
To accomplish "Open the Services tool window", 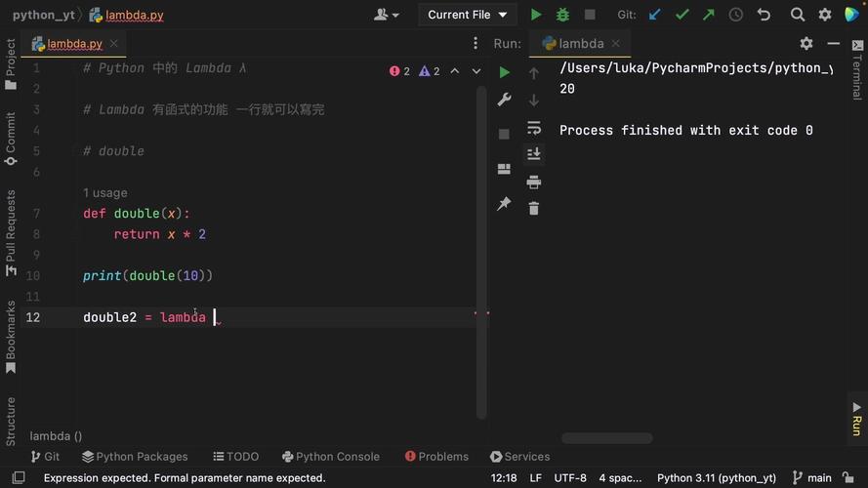I will (519, 457).
